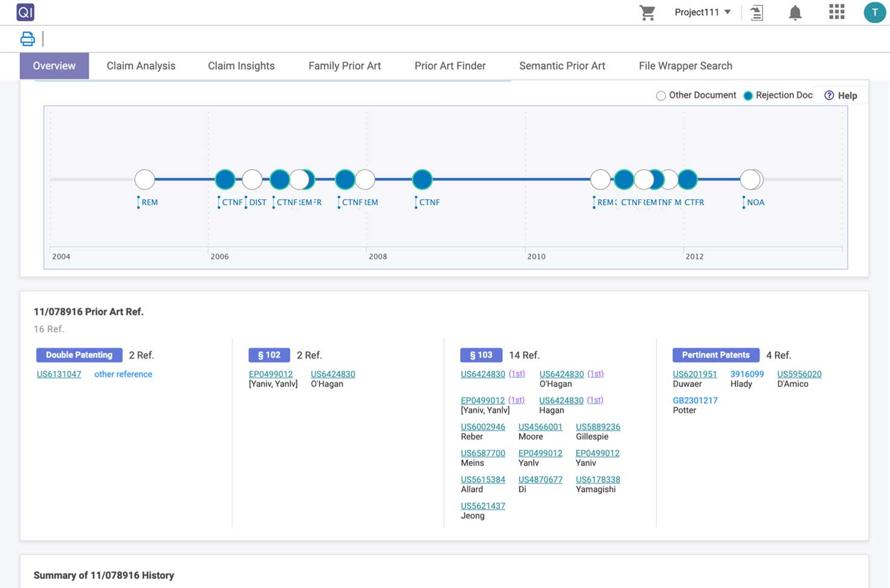Click the print icon
Viewport: 890px width, 588px height.
[28, 39]
